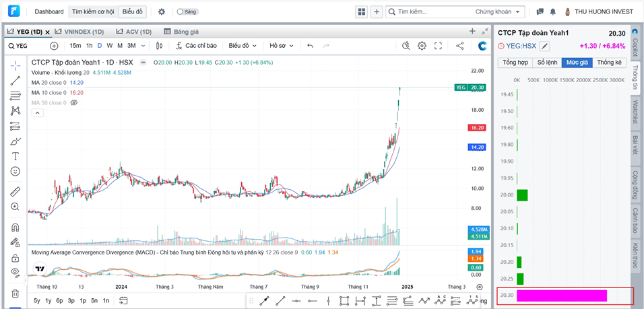This screenshot has height=309, width=644.
Task: Open the Bảng giá tab
Action: coord(181,32)
